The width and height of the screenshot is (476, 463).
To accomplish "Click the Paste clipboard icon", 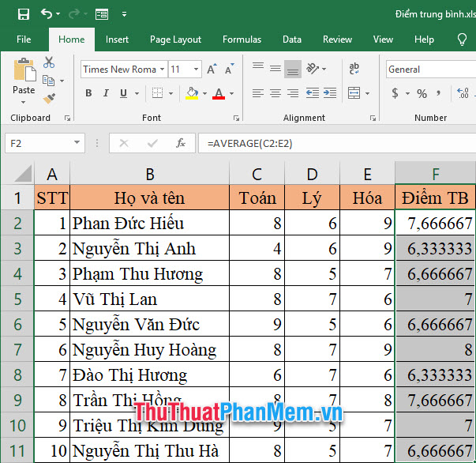I will (x=24, y=70).
